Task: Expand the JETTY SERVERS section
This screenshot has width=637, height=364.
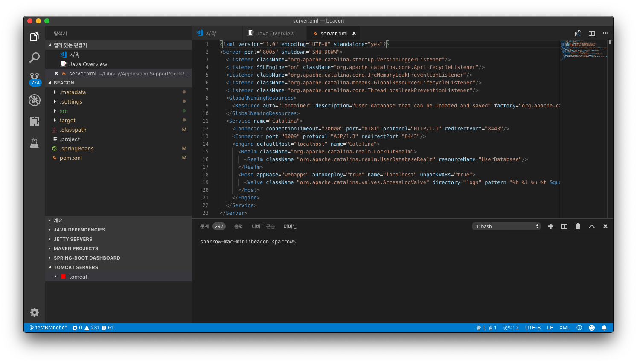Action: [119, 239]
